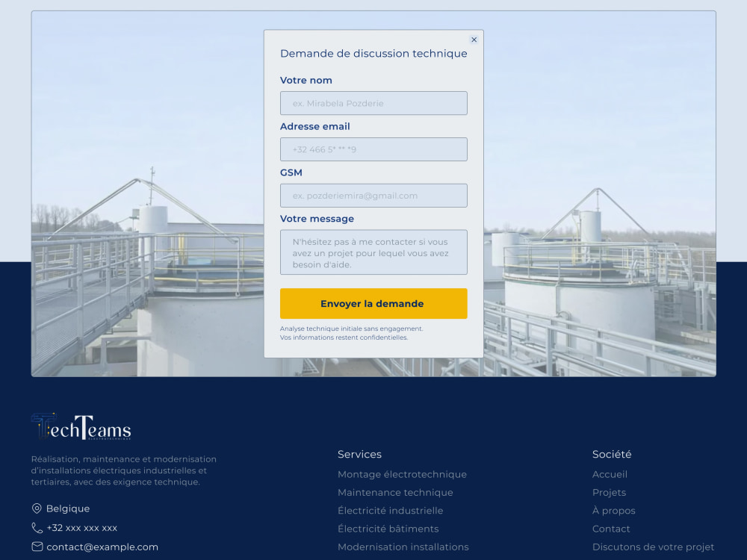This screenshot has height=560, width=747.
Task: Open Électricité industrielle link
Action: (x=390, y=511)
